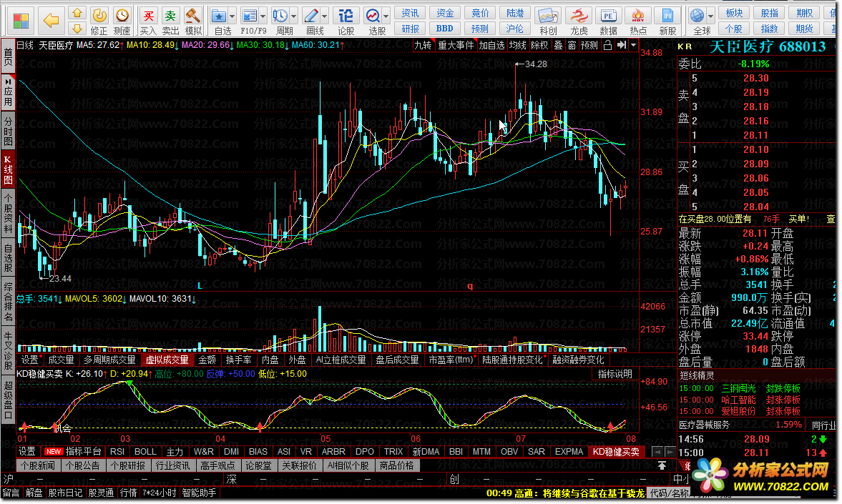
Task: Expand the 周期 period dropdown arrow
Action: tap(293, 16)
